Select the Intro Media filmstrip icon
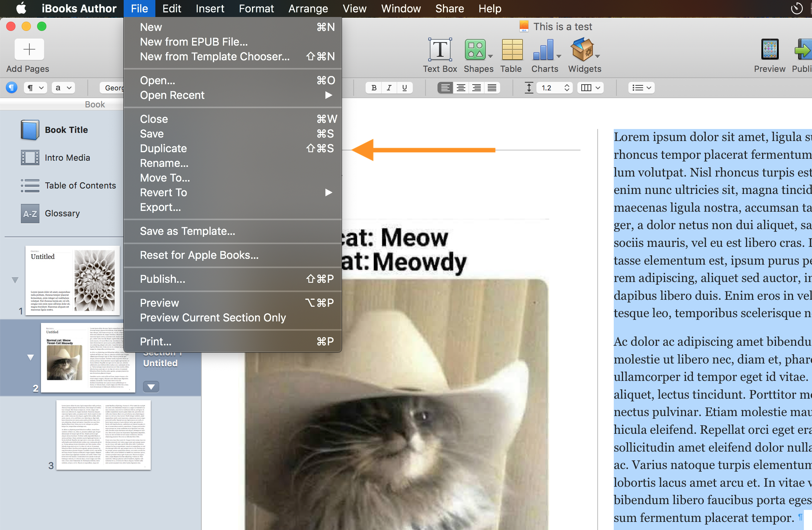The image size is (812, 530). point(30,158)
